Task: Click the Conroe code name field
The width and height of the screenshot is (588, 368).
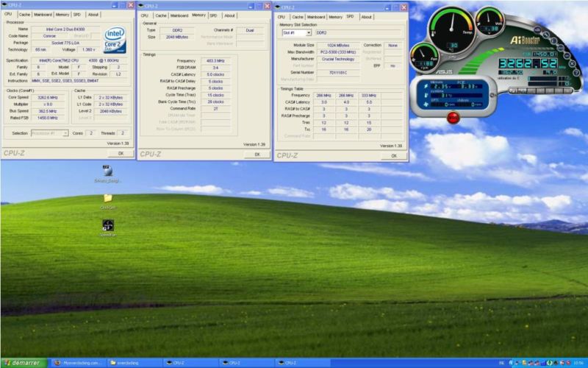Action: 49,36
